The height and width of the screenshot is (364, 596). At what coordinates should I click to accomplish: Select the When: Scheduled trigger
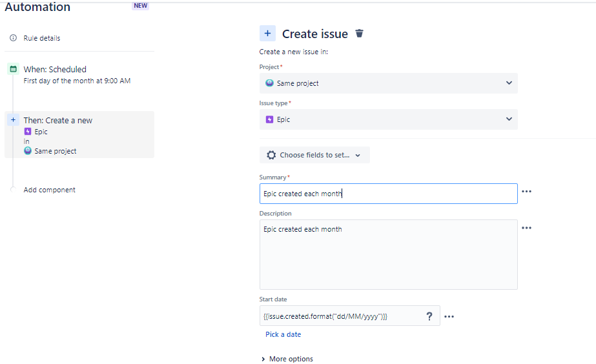click(79, 75)
